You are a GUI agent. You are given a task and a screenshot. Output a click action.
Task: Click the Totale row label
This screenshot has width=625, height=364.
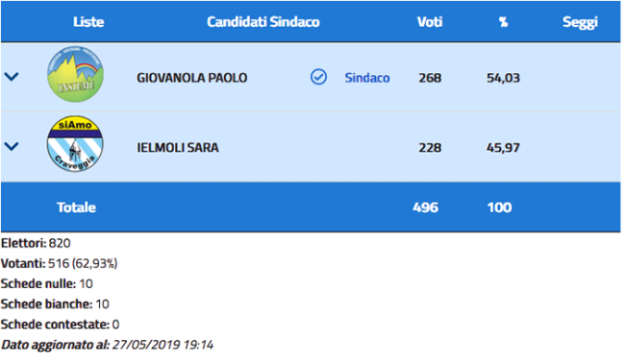[76, 207]
